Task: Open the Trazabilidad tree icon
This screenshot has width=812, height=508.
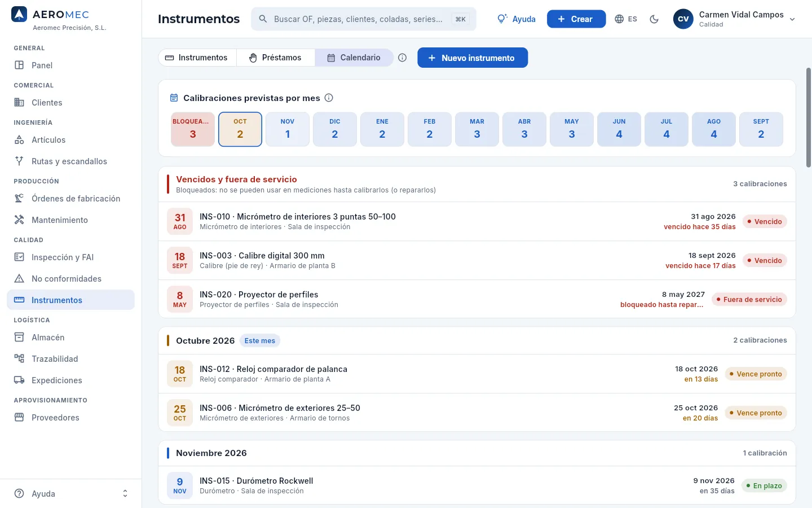Action: (x=19, y=358)
